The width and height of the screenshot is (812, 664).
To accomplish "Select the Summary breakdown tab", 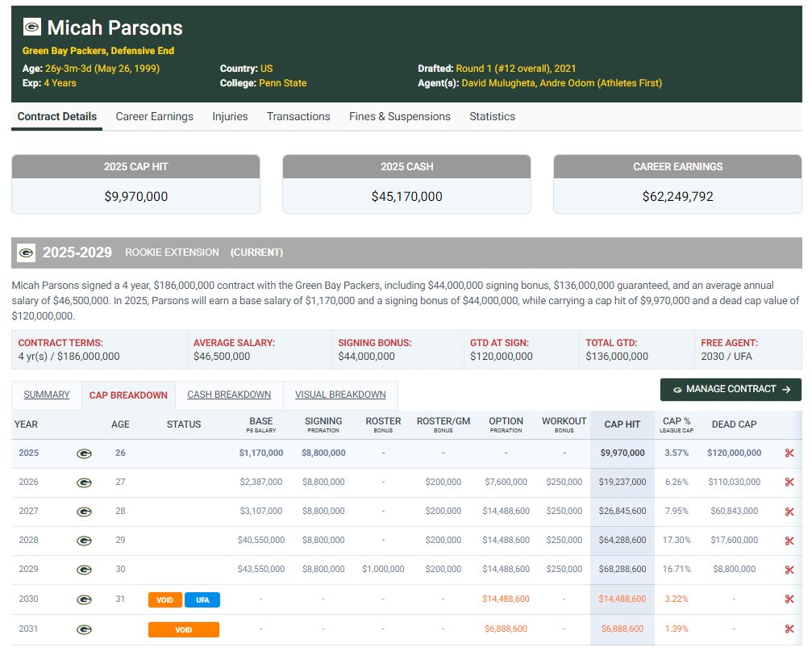I will (x=47, y=395).
